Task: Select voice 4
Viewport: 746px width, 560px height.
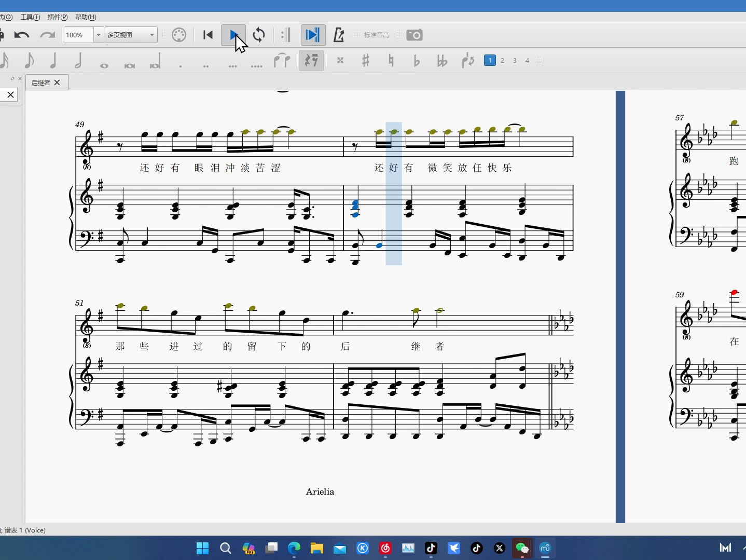Action: (527, 61)
